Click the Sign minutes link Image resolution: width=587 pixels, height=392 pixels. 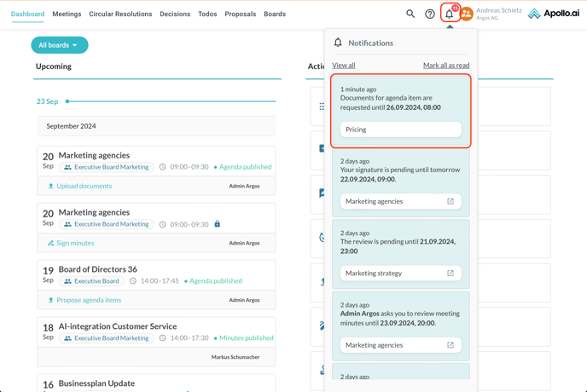pos(75,243)
